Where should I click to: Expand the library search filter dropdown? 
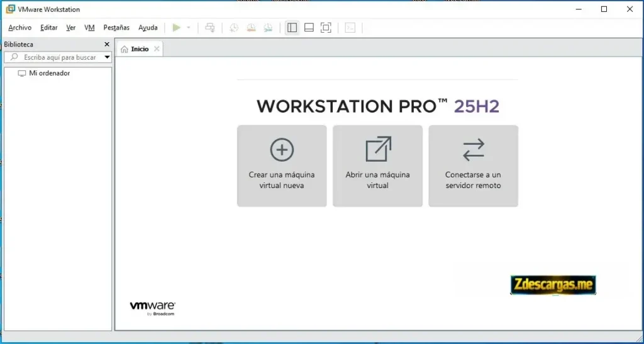(107, 57)
